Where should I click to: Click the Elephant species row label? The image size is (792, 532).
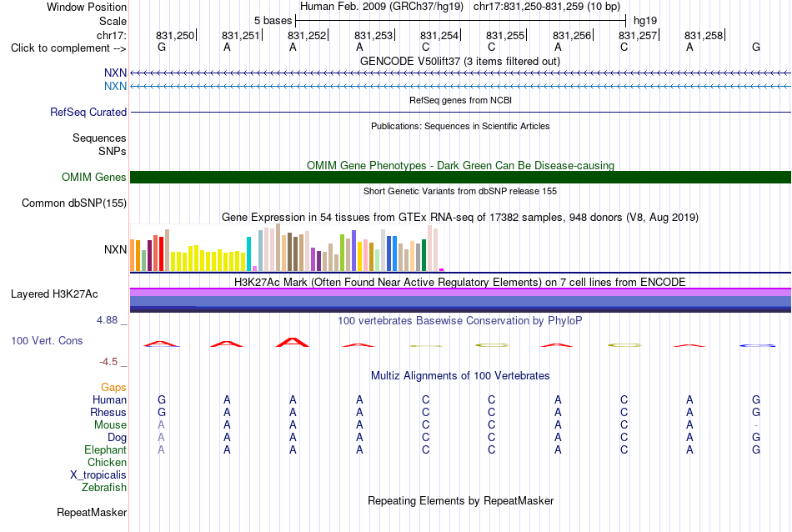click(105, 449)
